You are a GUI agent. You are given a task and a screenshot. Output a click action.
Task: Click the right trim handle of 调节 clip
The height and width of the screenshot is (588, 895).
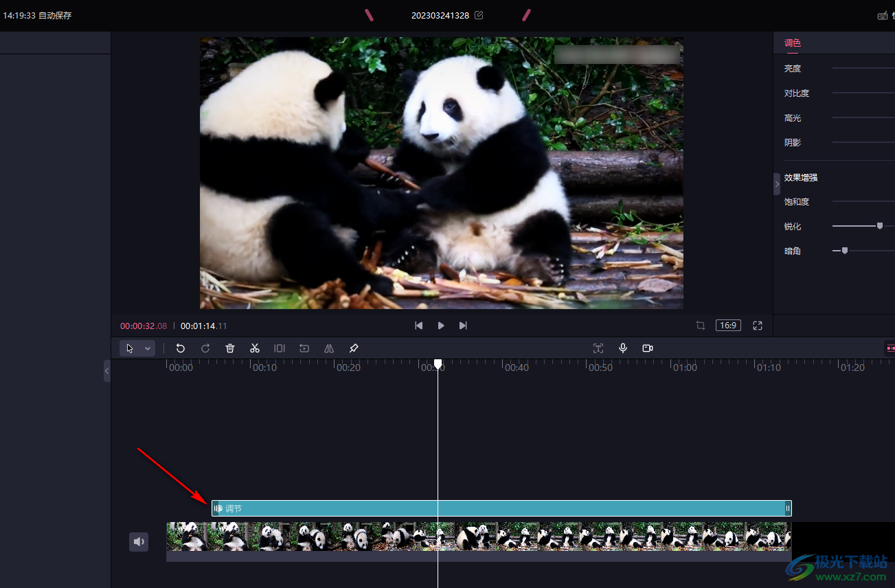tap(788, 508)
